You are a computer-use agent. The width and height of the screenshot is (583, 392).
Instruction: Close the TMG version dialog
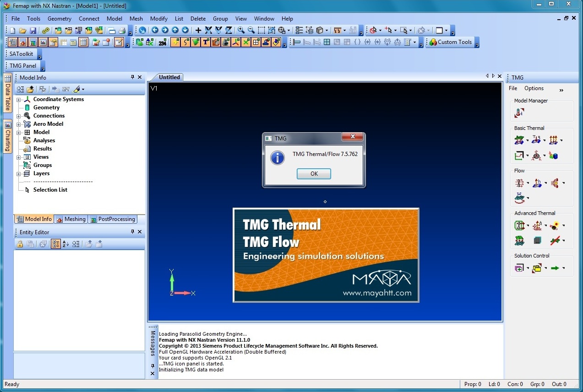352,137
